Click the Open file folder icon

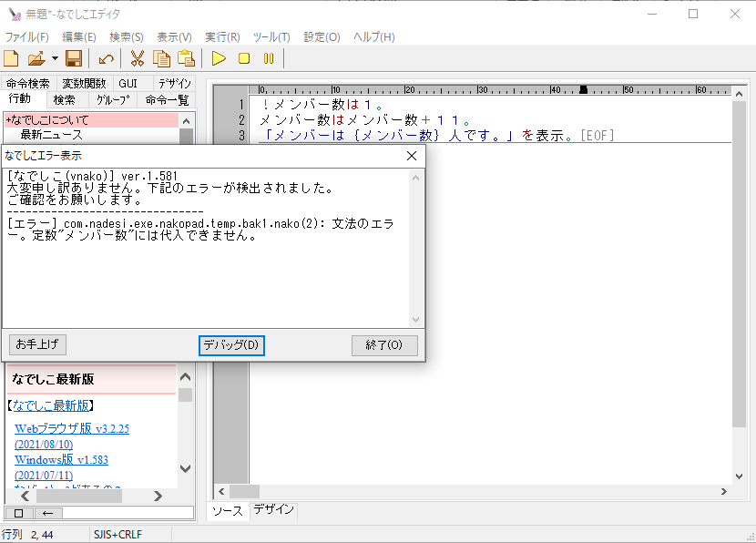point(36,59)
